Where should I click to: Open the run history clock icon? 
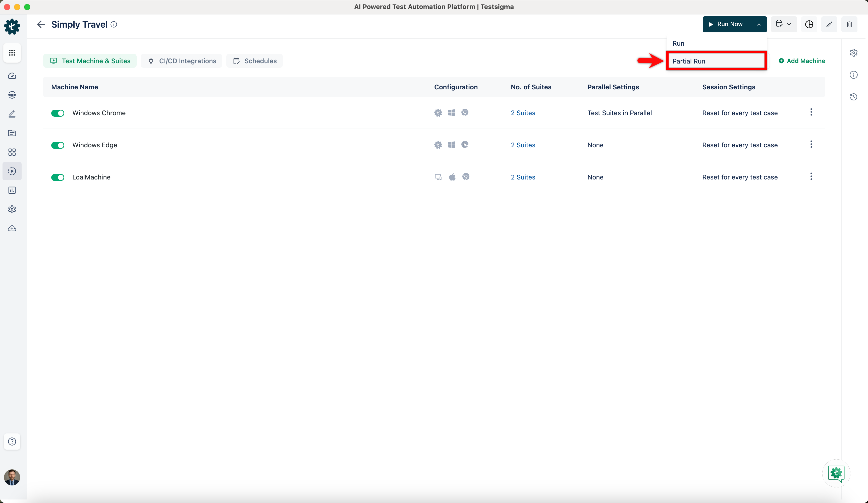(x=853, y=97)
